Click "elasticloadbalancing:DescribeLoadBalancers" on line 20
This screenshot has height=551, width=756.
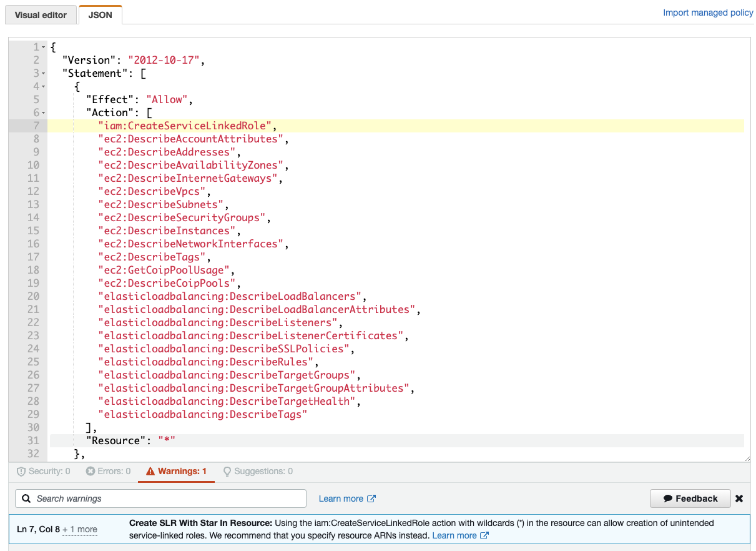(x=230, y=297)
